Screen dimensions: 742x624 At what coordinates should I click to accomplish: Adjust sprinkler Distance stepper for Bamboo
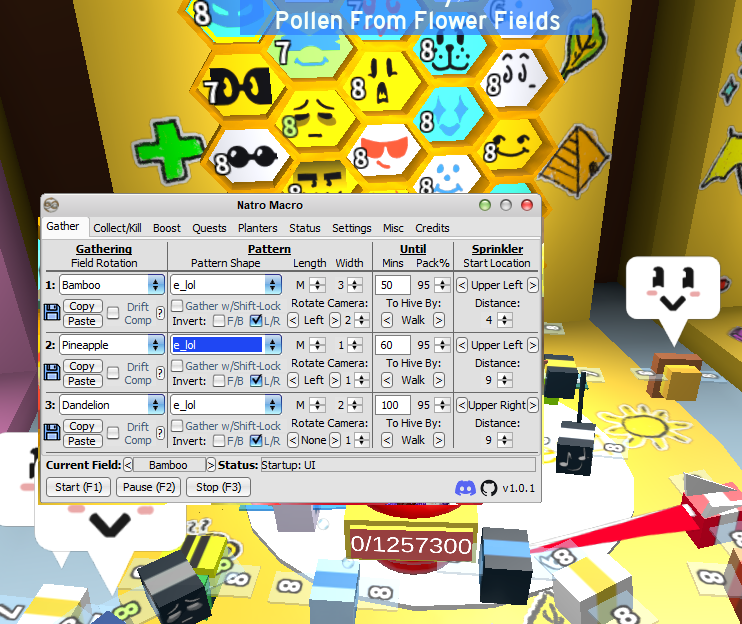[x=505, y=320]
